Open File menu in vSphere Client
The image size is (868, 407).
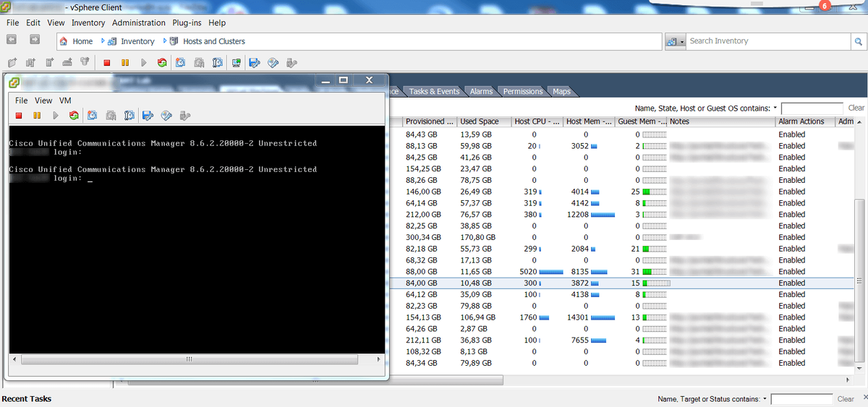click(12, 23)
